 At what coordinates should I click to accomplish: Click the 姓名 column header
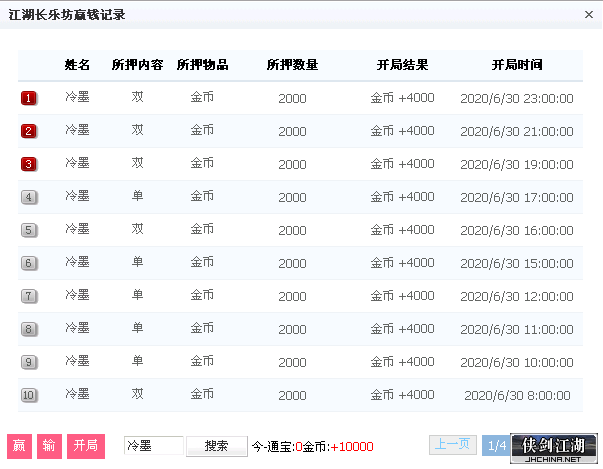77,65
